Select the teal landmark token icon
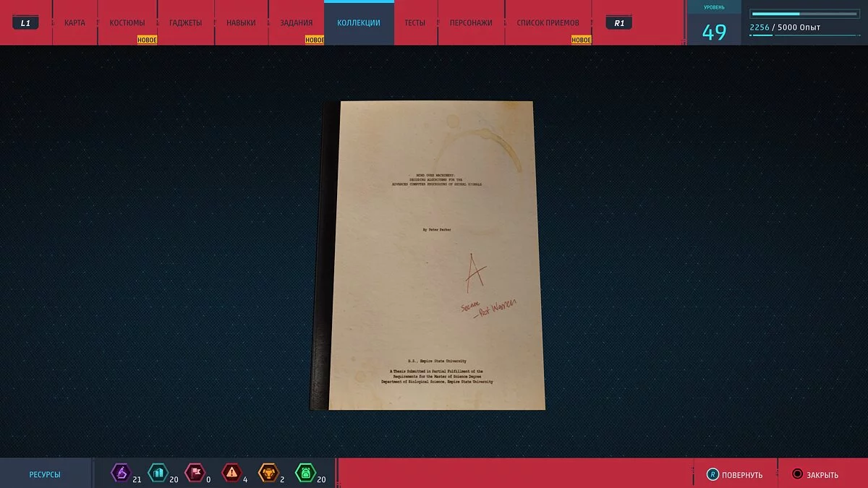Screen dimensions: 868x488 (158, 474)
